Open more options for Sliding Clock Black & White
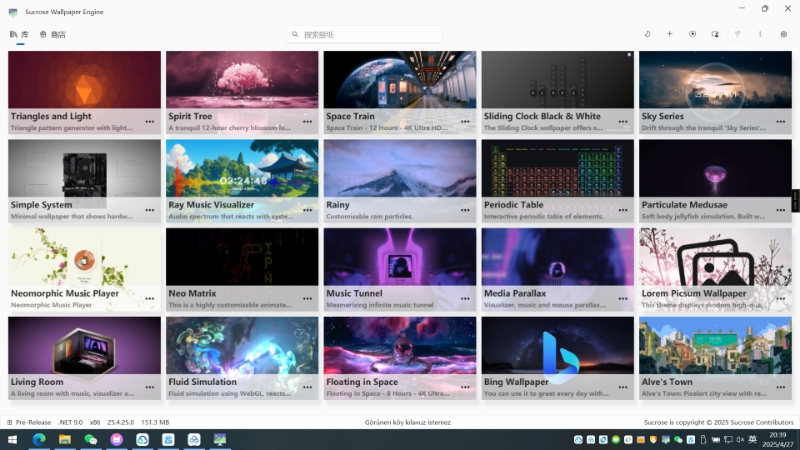Viewport: 800px width, 450px height. pyautogui.click(x=623, y=121)
